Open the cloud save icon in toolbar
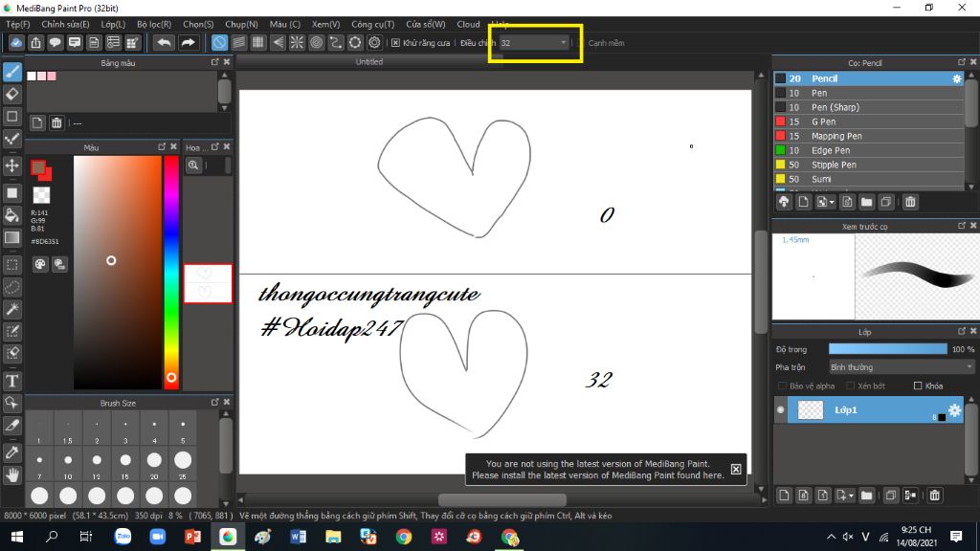This screenshot has height=551, width=980. (x=16, y=42)
